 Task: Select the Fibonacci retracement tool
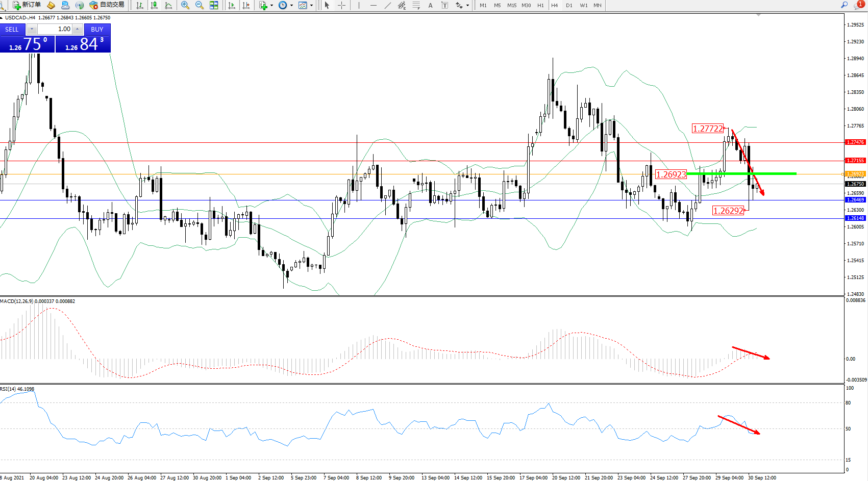click(x=416, y=5)
